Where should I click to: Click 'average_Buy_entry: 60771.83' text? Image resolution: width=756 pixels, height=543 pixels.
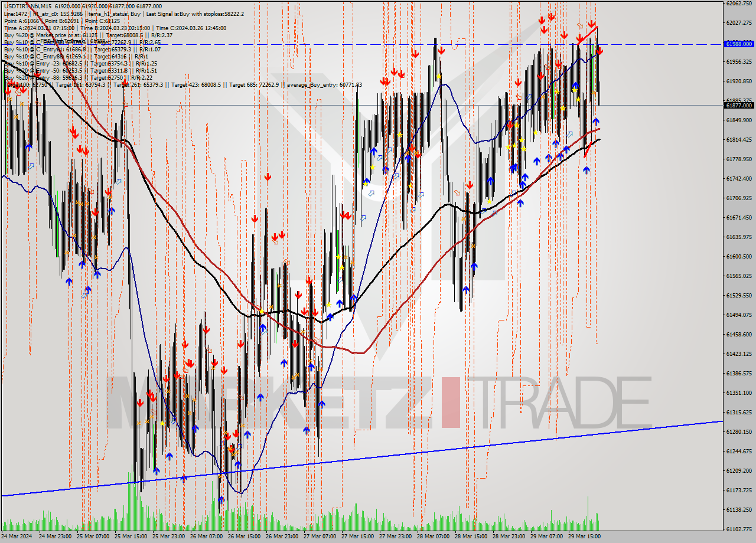(x=324, y=85)
